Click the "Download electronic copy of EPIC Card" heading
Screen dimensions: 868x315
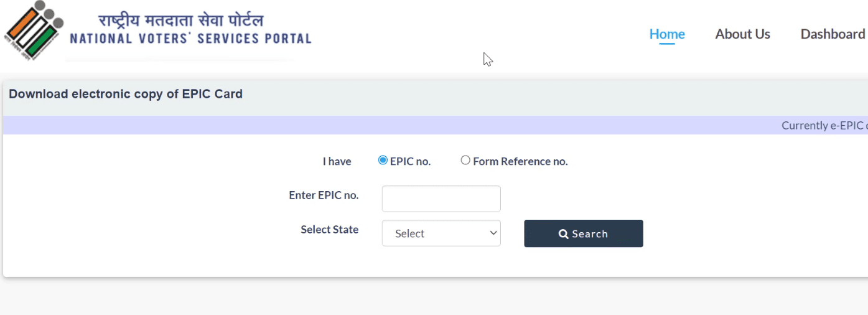coord(126,95)
